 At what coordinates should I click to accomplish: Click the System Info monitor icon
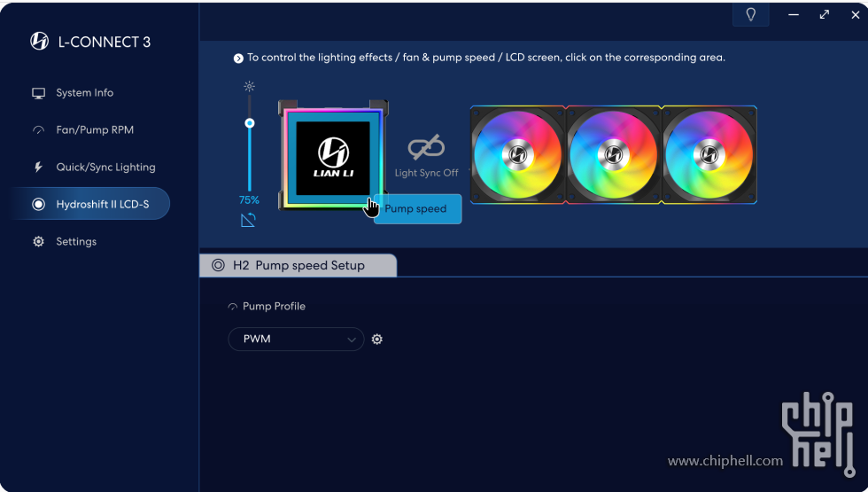pyautogui.click(x=38, y=93)
